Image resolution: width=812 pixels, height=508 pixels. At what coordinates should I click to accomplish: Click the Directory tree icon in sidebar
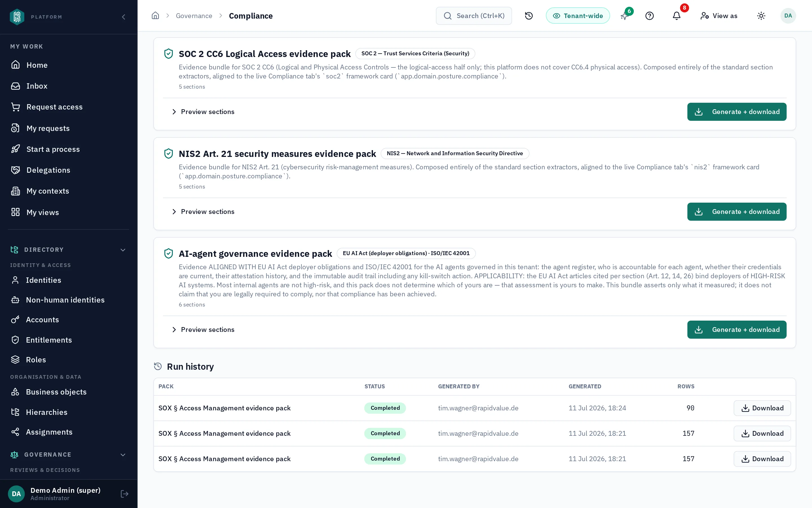point(14,250)
